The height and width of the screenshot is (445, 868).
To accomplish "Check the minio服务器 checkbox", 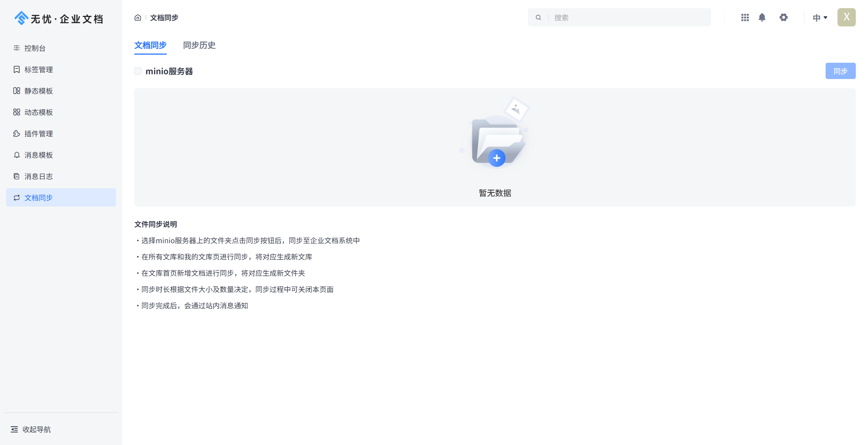I will point(138,71).
